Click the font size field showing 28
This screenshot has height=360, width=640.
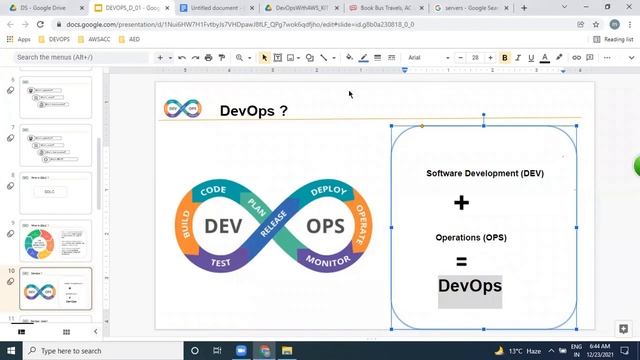tap(475, 58)
